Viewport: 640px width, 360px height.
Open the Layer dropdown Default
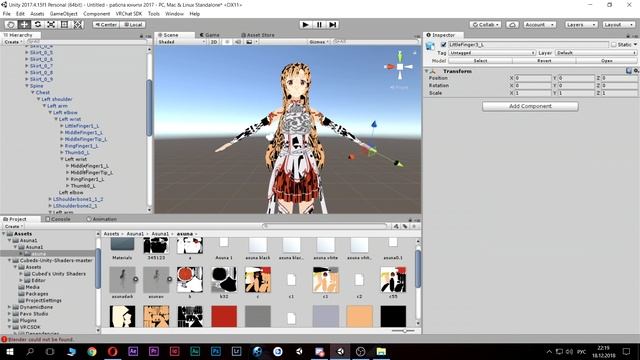click(596, 53)
